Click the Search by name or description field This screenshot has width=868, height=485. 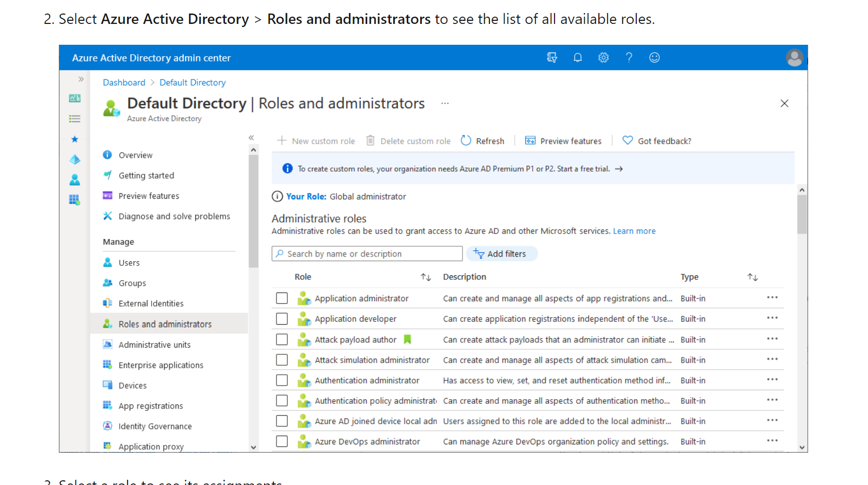(367, 253)
